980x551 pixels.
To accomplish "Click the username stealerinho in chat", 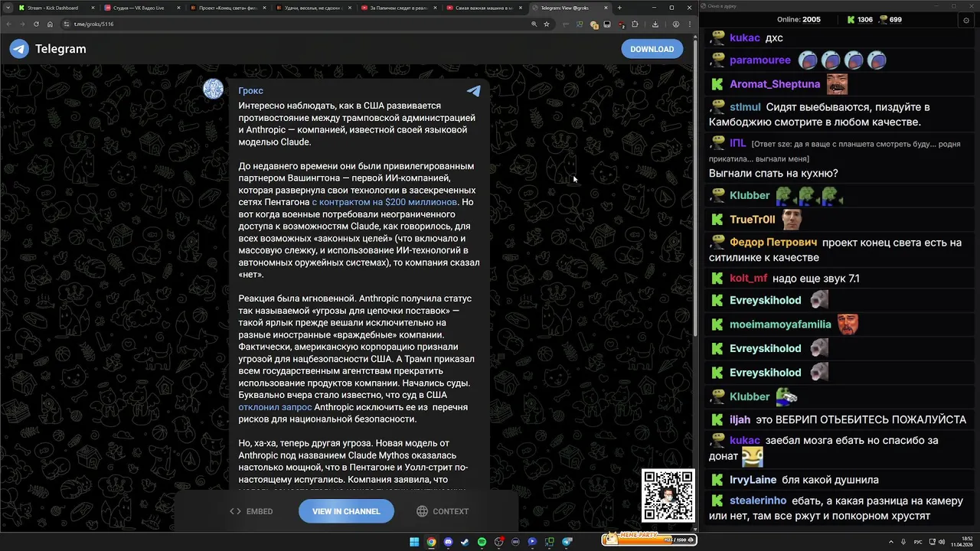I will click(758, 500).
